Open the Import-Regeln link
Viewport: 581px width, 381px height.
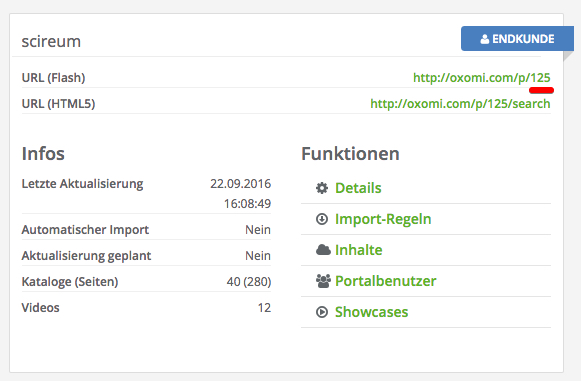click(383, 219)
